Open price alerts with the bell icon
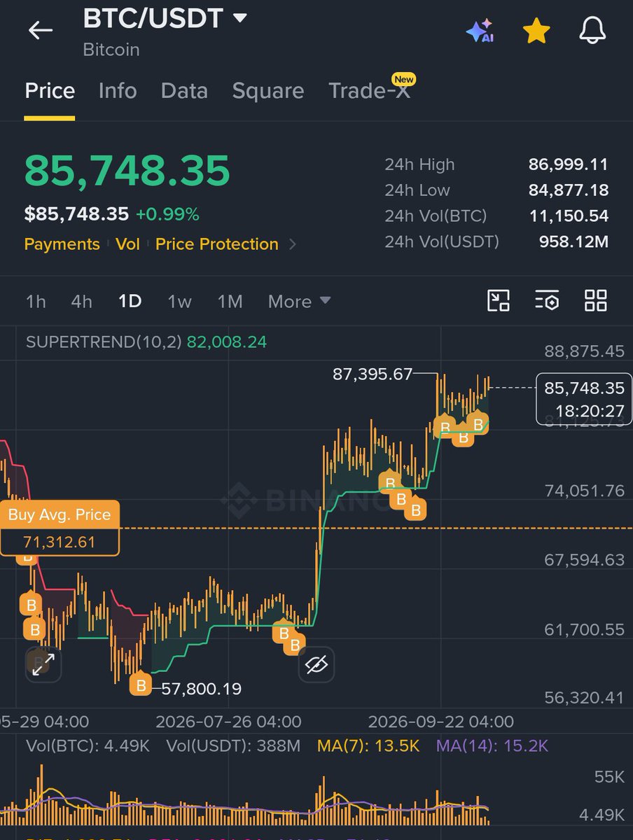 tap(592, 31)
